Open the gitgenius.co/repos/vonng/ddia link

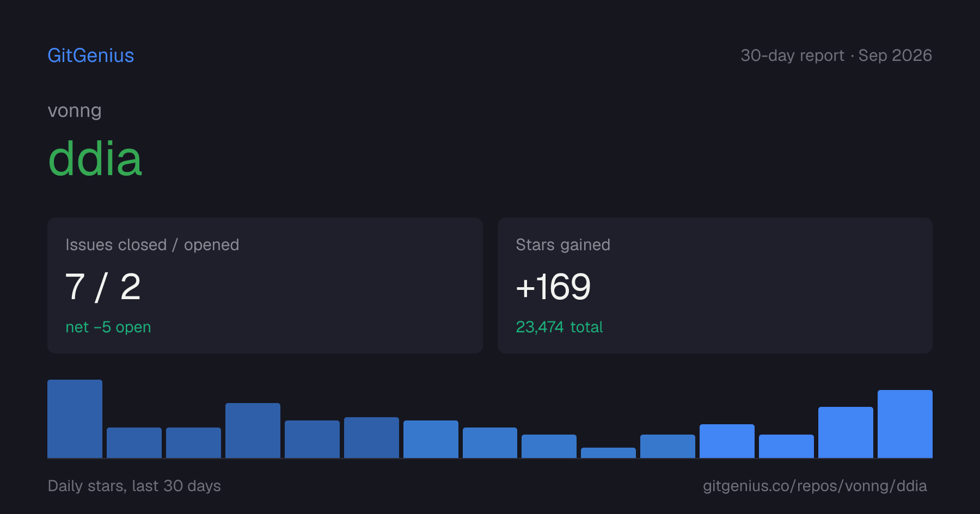point(814,486)
